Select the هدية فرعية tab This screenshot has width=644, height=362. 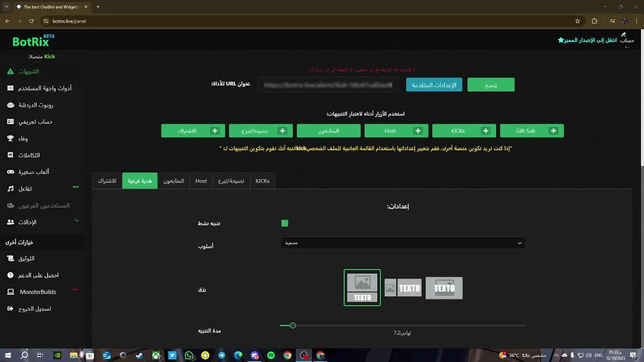point(140,181)
